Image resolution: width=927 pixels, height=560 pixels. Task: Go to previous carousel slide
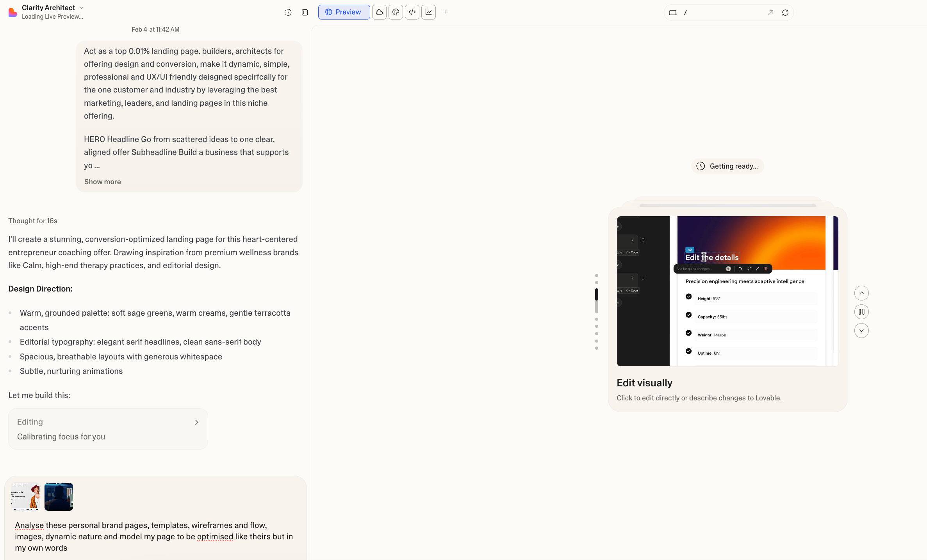point(861,293)
